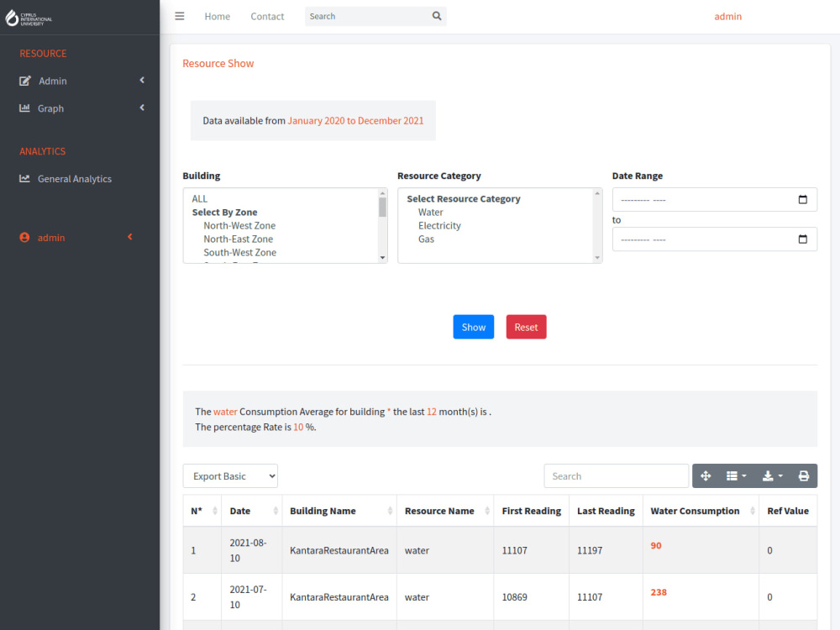Focus the top bar Search field
This screenshot has height=630, width=840.
pos(367,16)
